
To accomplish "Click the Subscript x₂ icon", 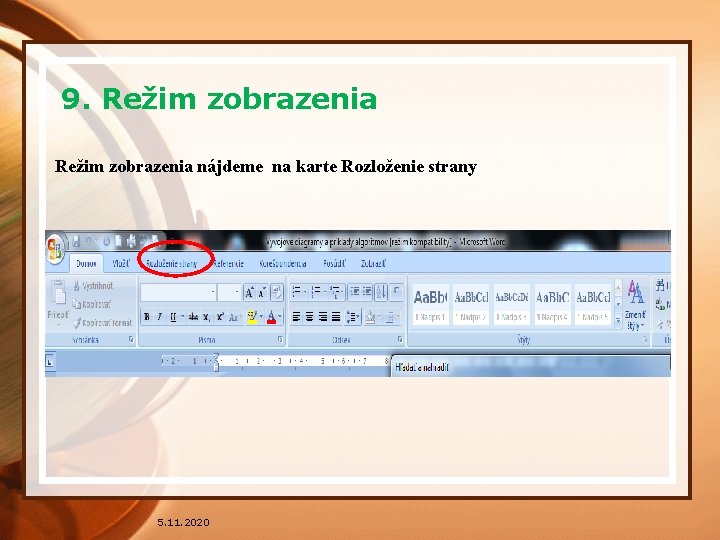I will [x=207, y=317].
